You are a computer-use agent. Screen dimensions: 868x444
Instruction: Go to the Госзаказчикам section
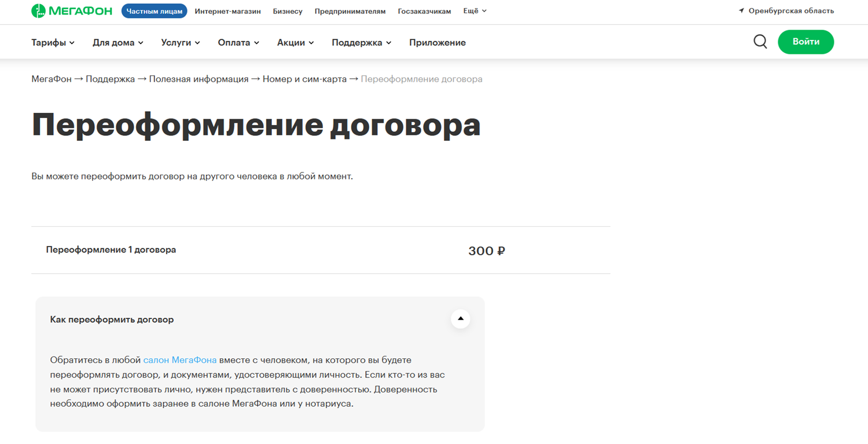[x=424, y=11]
